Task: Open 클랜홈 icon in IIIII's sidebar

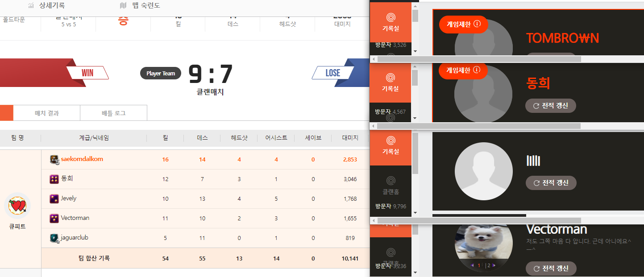Action: tap(391, 181)
